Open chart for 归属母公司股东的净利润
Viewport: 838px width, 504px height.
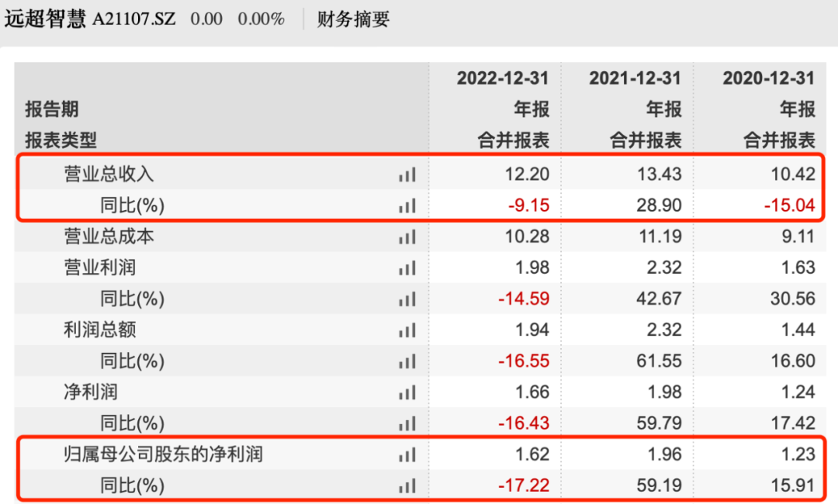(407, 455)
